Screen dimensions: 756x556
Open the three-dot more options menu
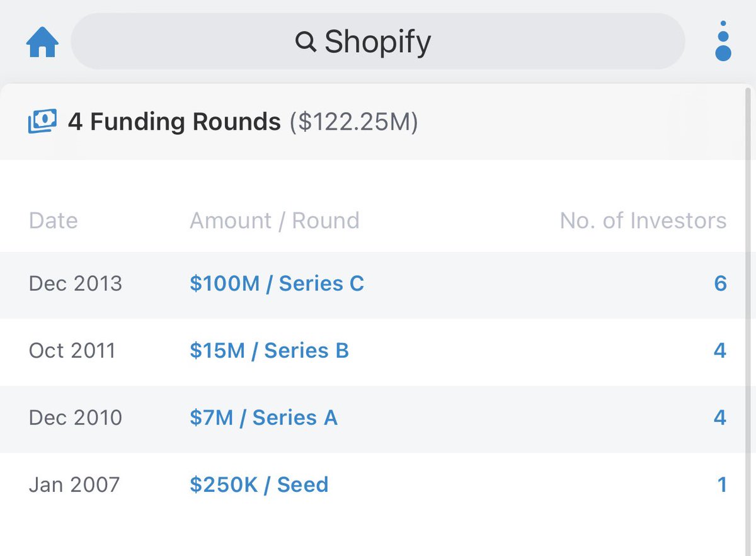coord(723,43)
